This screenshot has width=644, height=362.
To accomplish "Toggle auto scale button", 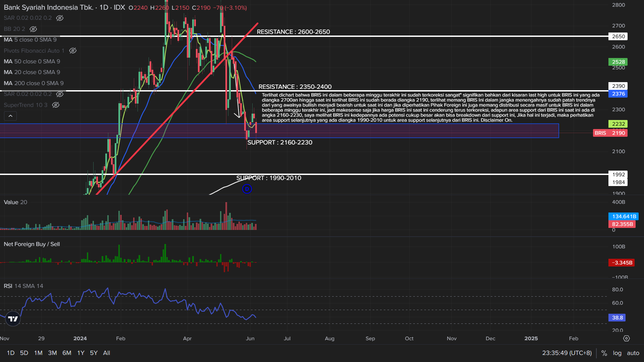I will [x=633, y=353].
